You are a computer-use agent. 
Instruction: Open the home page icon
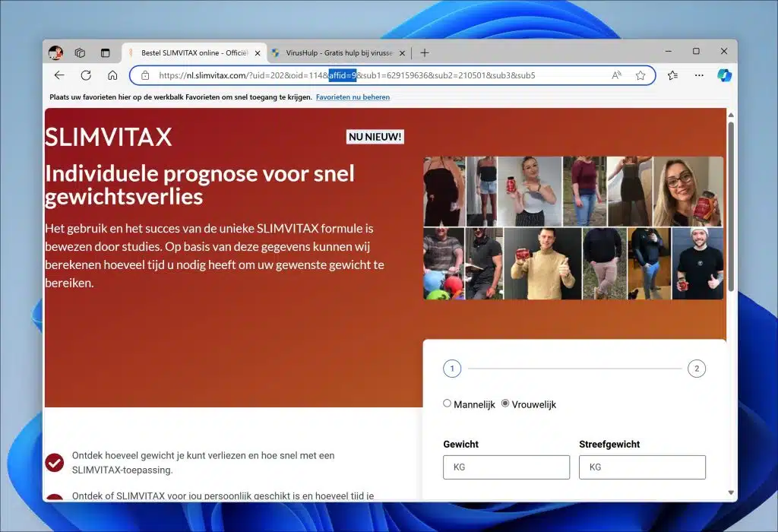coord(112,75)
